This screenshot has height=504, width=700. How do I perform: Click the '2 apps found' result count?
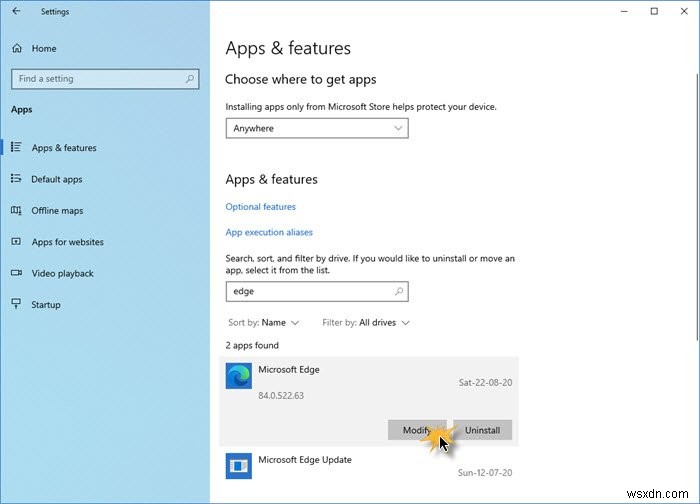(x=252, y=346)
